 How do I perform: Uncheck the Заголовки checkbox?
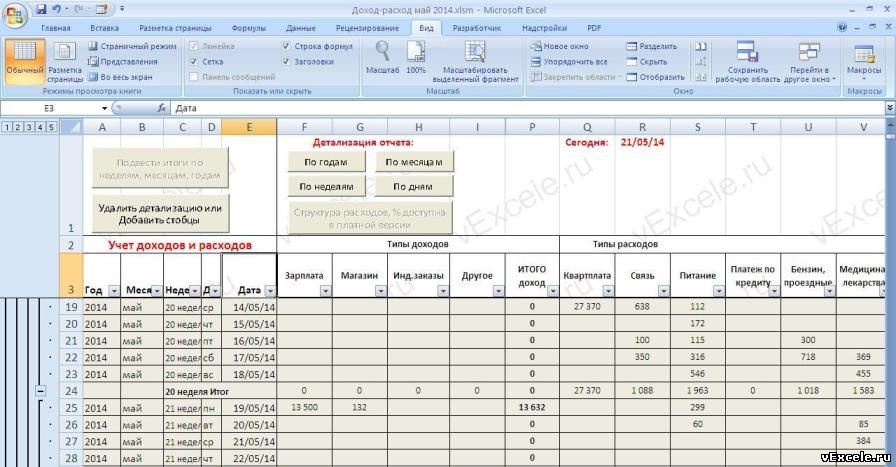(286, 62)
